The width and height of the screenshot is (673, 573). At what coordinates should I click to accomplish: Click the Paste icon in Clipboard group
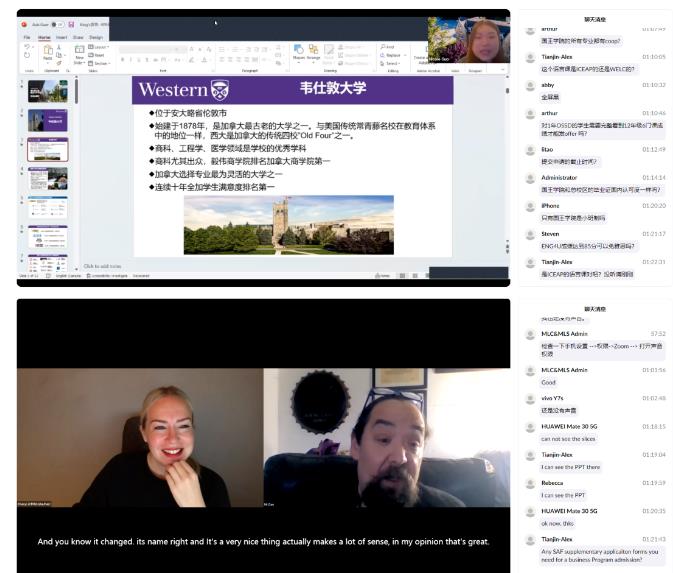coord(47,54)
